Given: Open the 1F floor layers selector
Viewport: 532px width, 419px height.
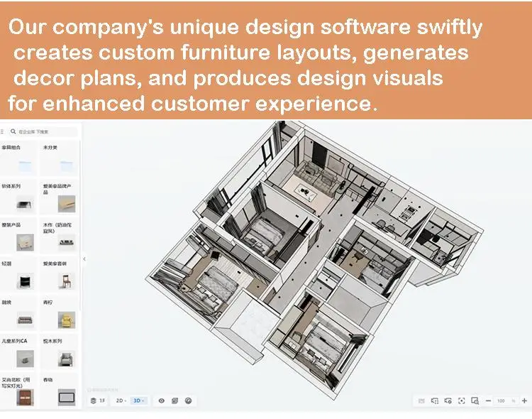Looking at the screenshot, I should point(98,401).
